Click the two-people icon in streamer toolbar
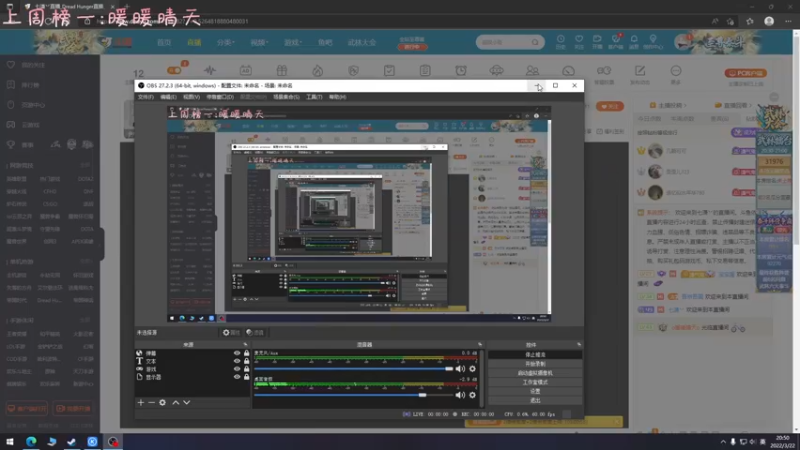Screen dimensions: 800x450 532,70
